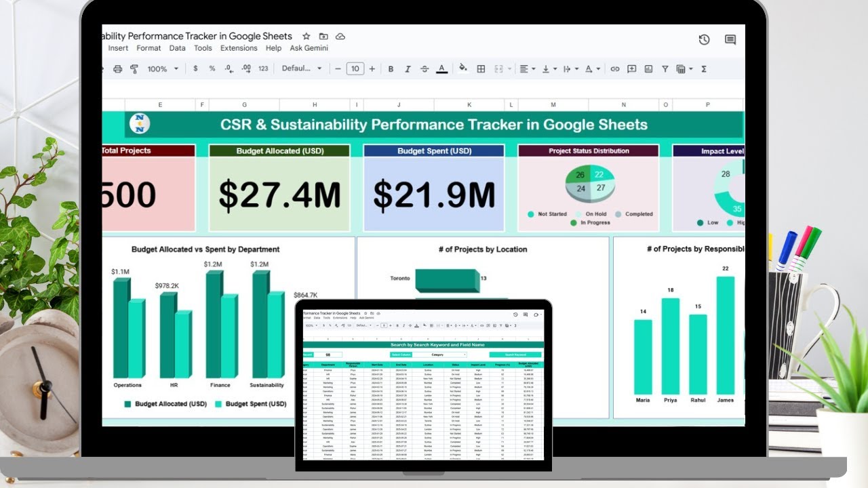Open version history on the laptop window
Viewport: 868px width, 488px height.
704,40
